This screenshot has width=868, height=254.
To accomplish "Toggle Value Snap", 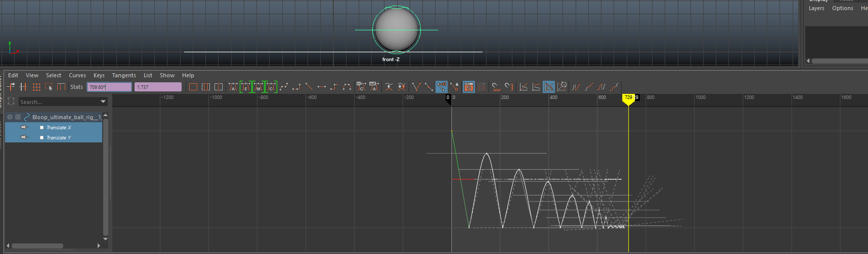I will point(509,87).
